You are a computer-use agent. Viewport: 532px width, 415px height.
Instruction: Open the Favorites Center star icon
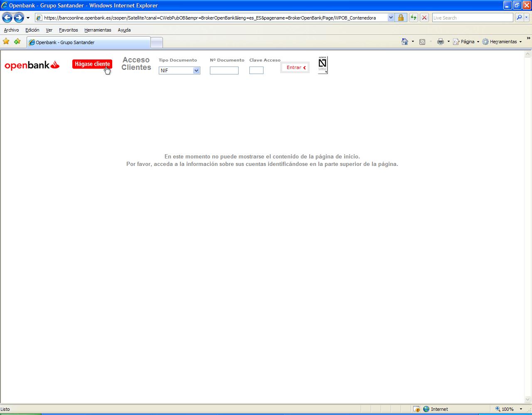coord(6,42)
